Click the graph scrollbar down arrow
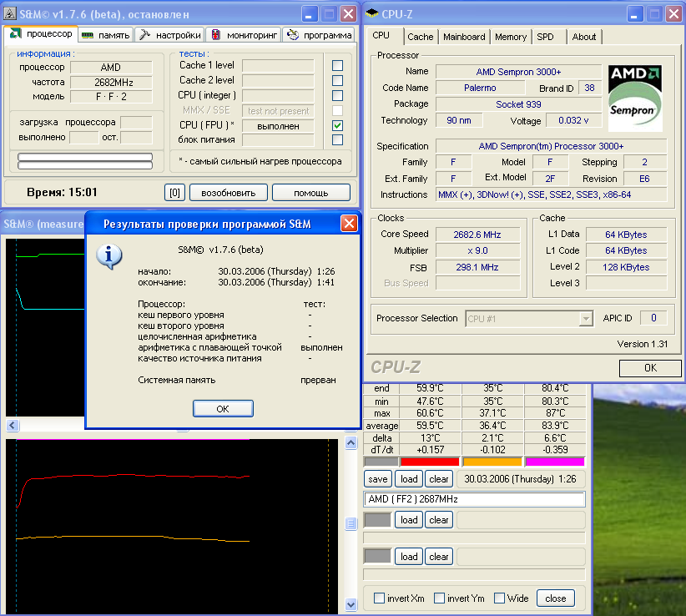Screen dimensions: 686x616 point(351,604)
